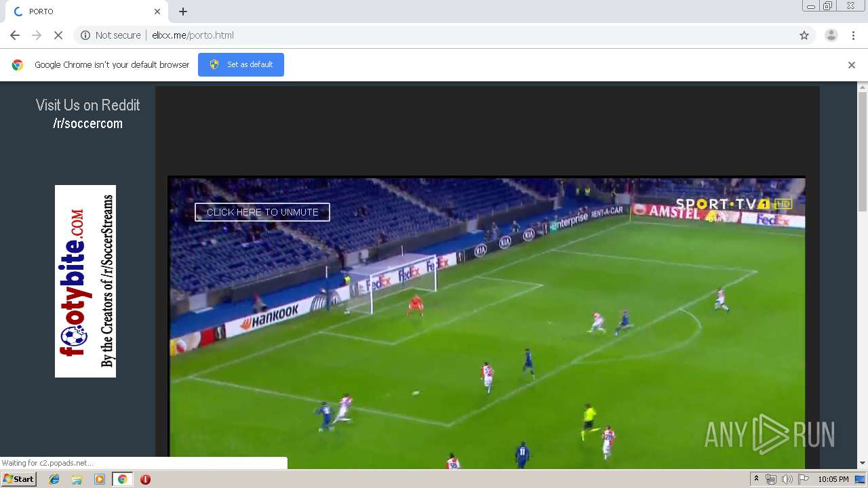Show hidden system tray icons
This screenshot has width=868, height=488.
[x=756, y=479]
